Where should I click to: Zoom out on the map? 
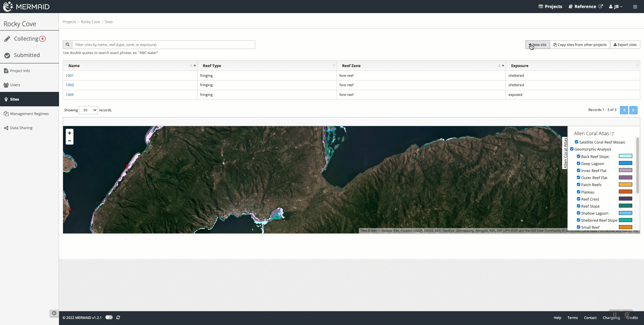pyautogui.click(x=69, y=141)
